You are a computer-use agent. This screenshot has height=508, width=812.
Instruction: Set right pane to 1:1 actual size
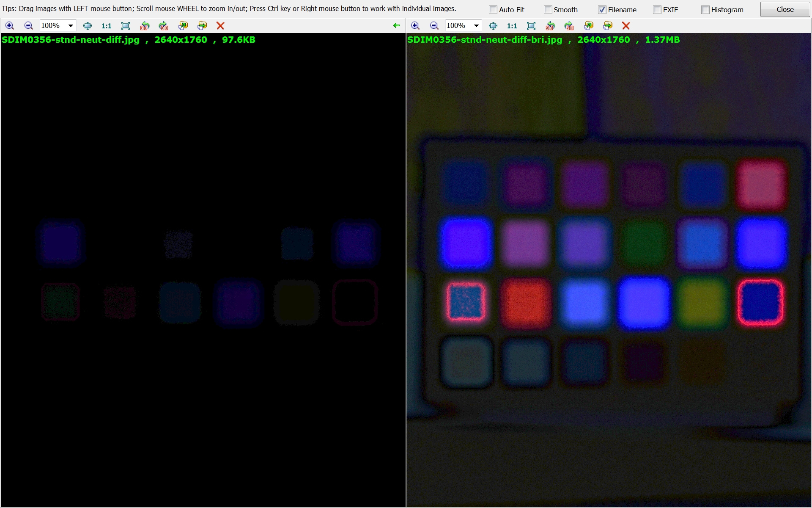click(512, 26)
